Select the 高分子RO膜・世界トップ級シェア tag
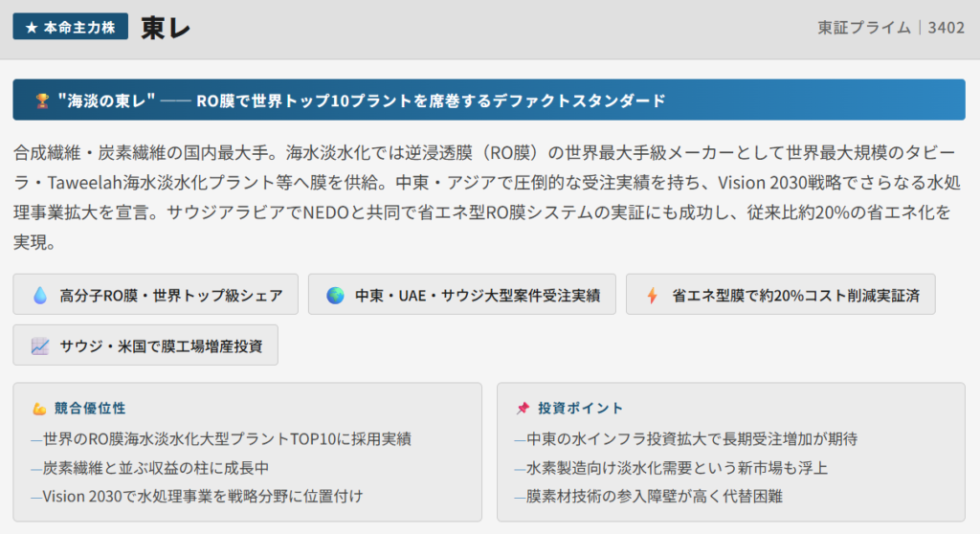Screen dimensions: 980x534 point(155,295)
